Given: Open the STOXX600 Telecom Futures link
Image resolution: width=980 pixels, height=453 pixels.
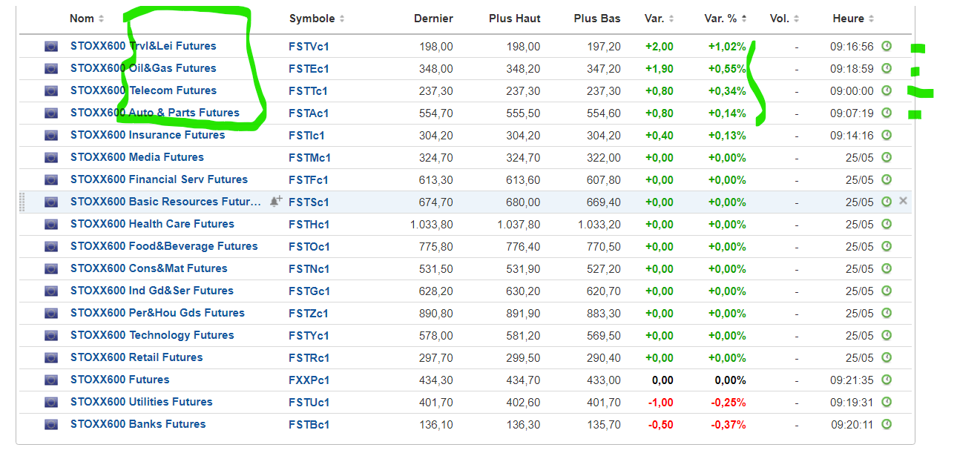Looking at the screenshot, I should click(x=143, y=90).
